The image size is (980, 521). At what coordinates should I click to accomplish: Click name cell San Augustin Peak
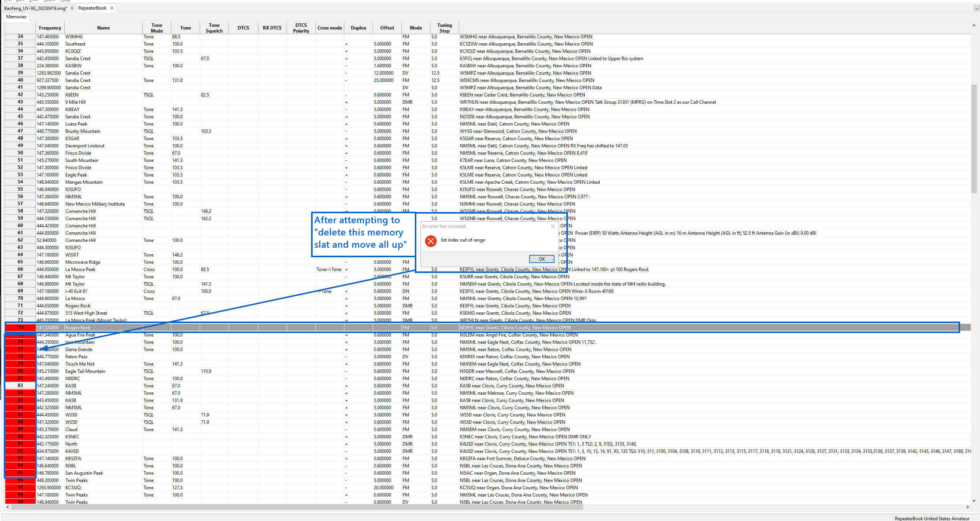[x=103, y=473]
